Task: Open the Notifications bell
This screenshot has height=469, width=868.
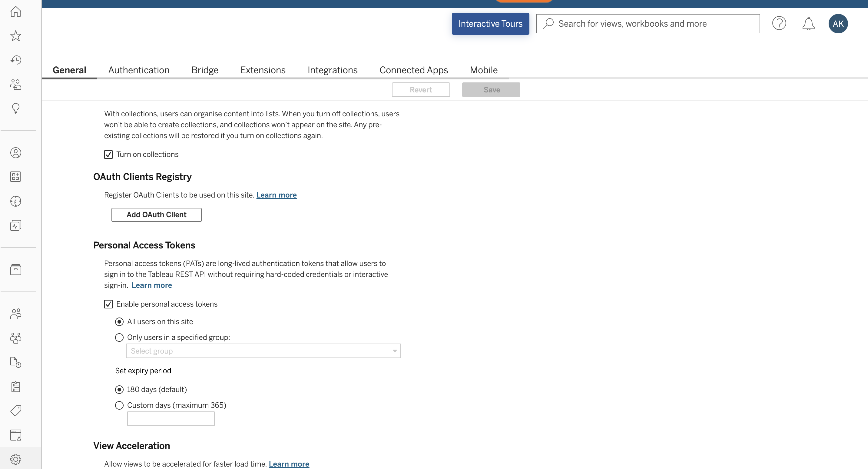Action: pyautogui.click(x=809, y=24)
